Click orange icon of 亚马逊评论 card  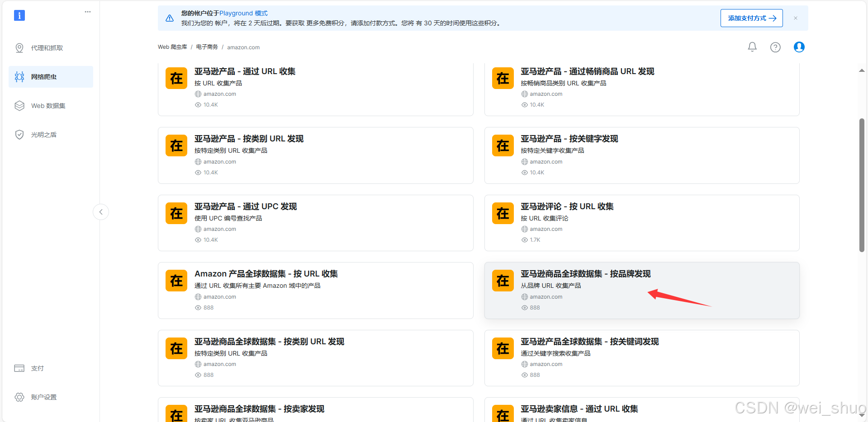pos(503,213)
